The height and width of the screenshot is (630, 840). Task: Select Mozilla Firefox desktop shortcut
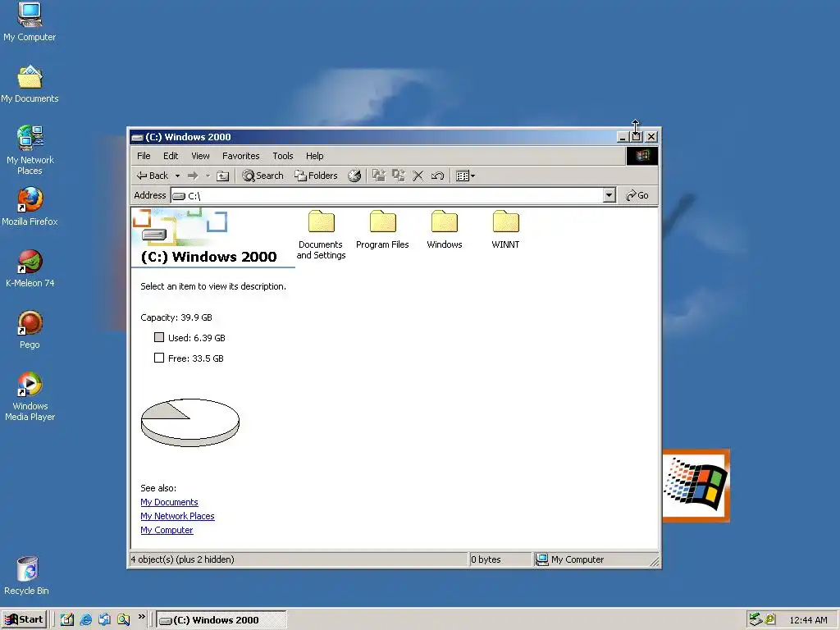click(30, 206)
